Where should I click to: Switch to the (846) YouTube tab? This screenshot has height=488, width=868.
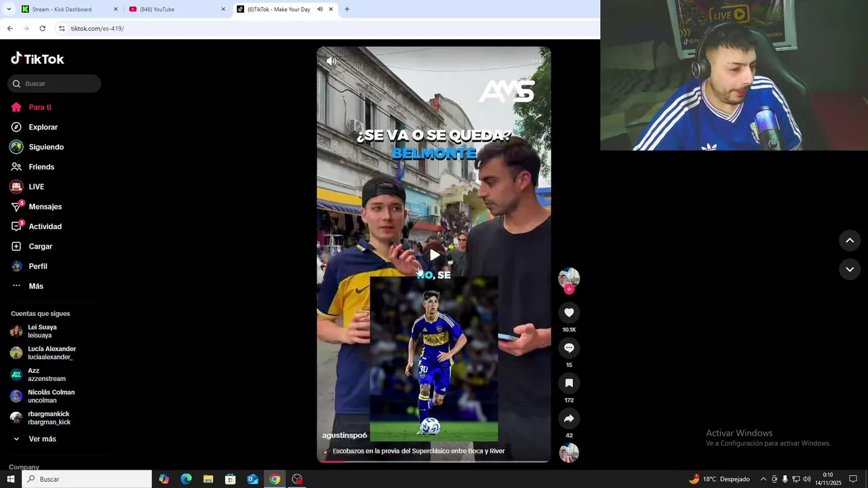(178, 9)
